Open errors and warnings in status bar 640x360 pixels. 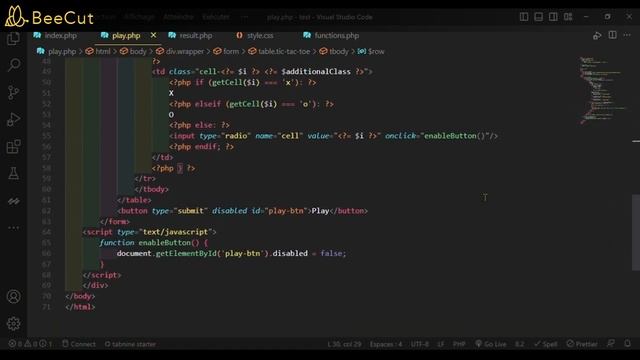coord(30,344)
